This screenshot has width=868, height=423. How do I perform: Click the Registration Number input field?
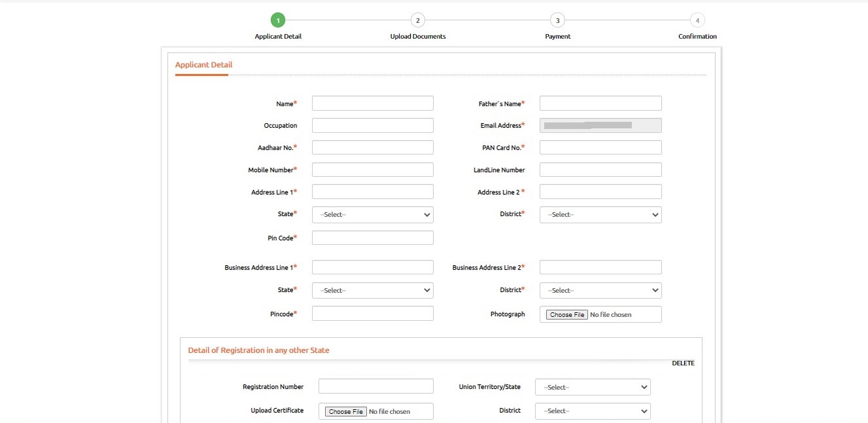tap(375, 386)
